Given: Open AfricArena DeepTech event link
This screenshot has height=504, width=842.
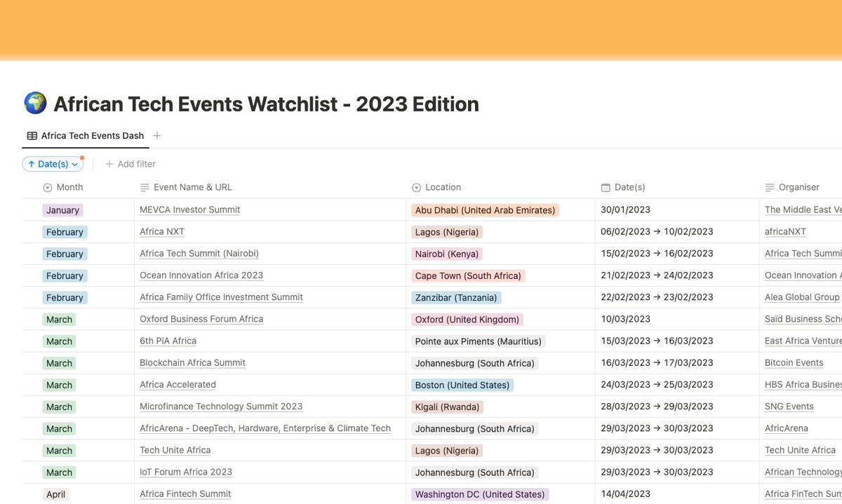Looking at the screenshot, I should pos(265,428).
